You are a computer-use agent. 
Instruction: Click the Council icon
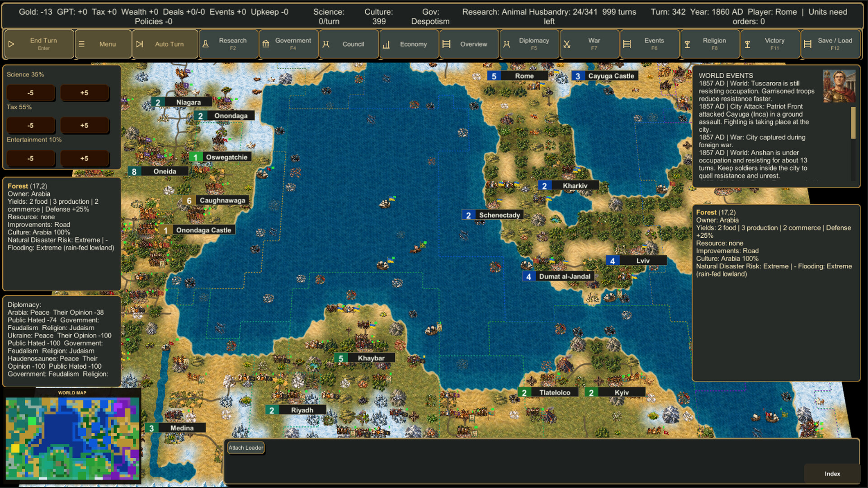[x=326, y=44]
